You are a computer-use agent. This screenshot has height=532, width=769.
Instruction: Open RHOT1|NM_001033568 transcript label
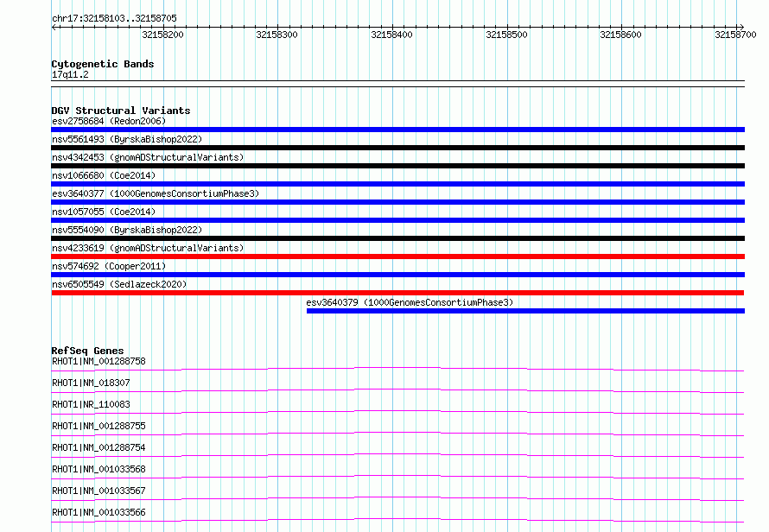(99, 469)
